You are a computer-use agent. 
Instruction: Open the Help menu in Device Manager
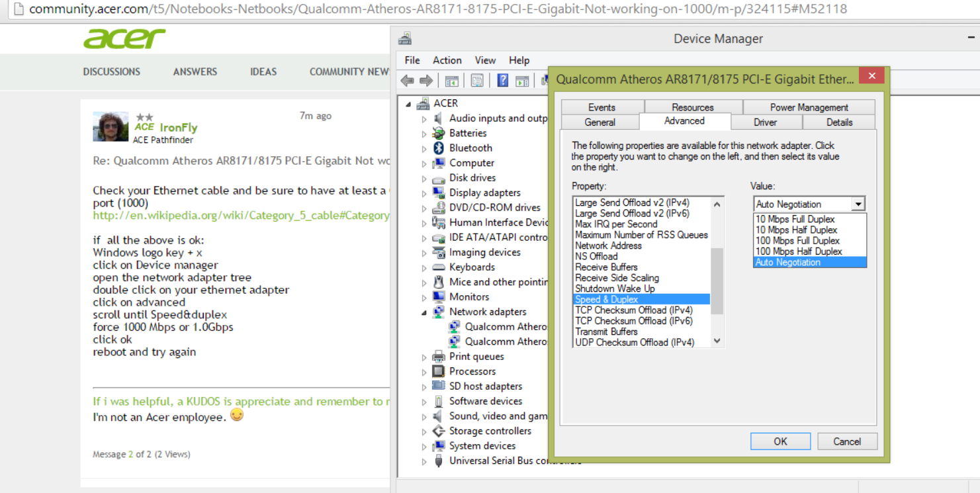point(519,60)
